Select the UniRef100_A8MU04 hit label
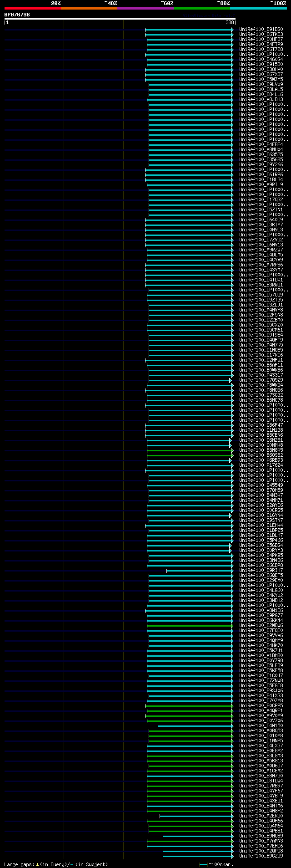Viewport: 291px width, 868px height. click(x=261, y=149)
